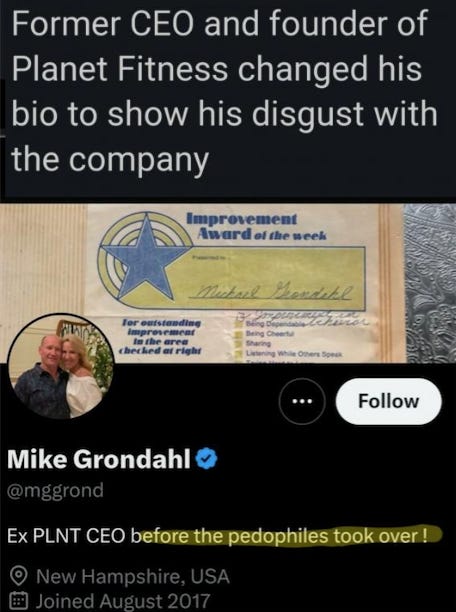Click the New Hampshire, USA location text
Screen dimensions: 456x612
(133, 576)
